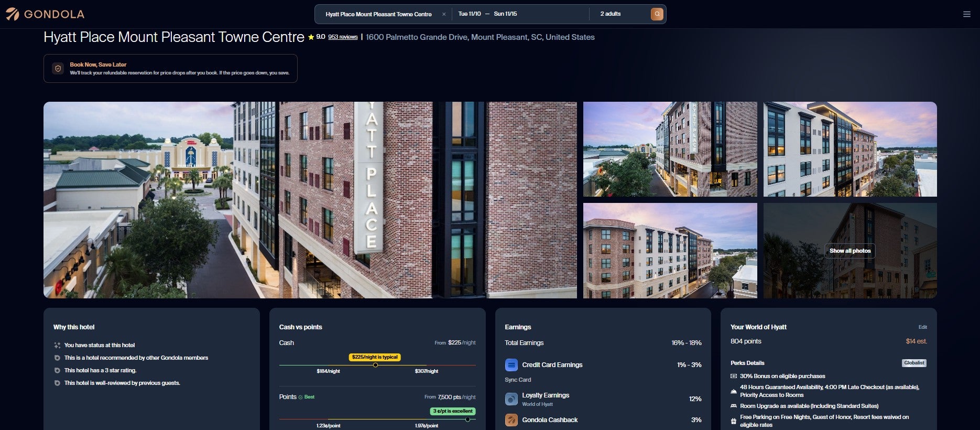Click the Gondola Cashback icon
The image size is (980, 430).
[511, 420]
